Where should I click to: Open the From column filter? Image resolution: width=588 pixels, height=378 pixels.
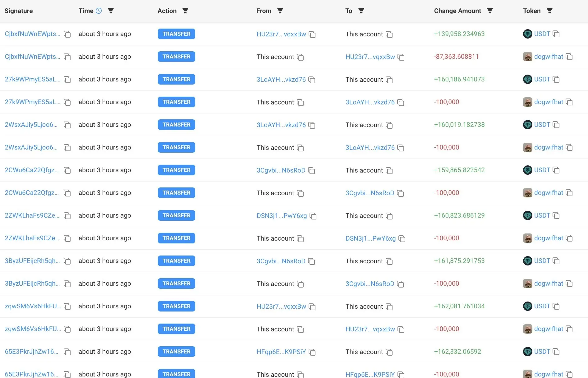280,11
